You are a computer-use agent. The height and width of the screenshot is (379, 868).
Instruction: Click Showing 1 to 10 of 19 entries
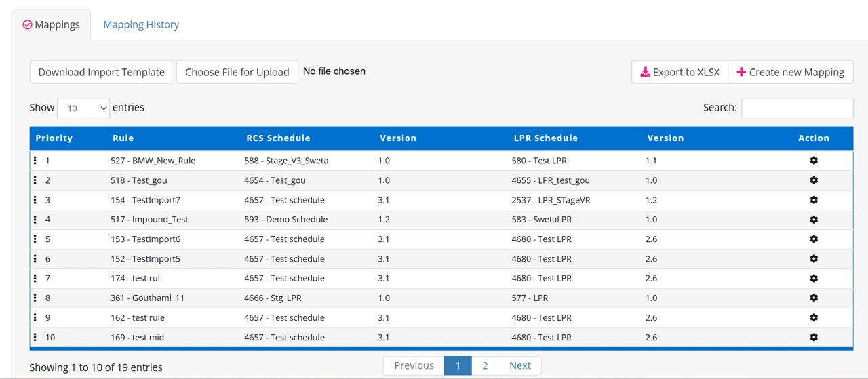[96, 367]
